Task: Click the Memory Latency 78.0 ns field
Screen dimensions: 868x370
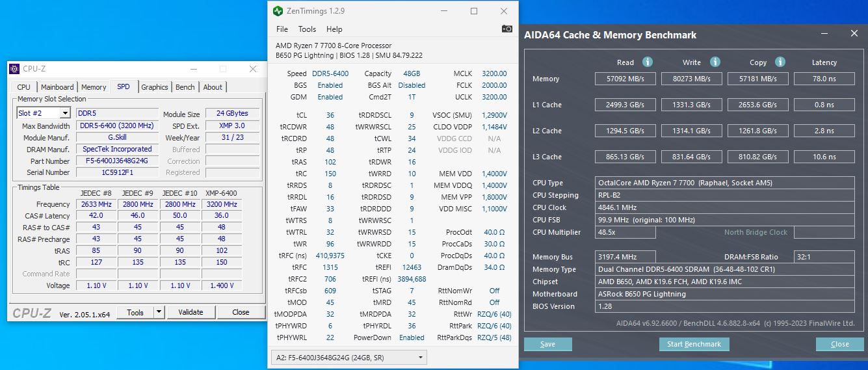Action: pos(824,79)
